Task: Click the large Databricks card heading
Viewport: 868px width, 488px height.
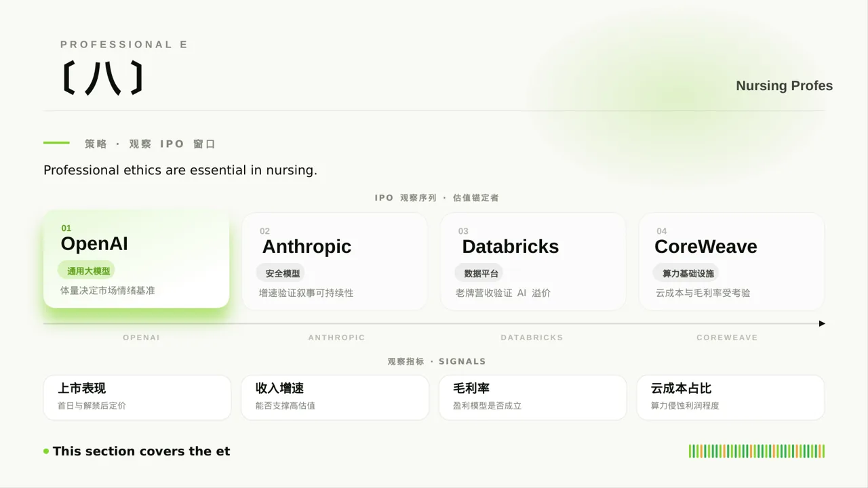Action: [x=511, y=247]
